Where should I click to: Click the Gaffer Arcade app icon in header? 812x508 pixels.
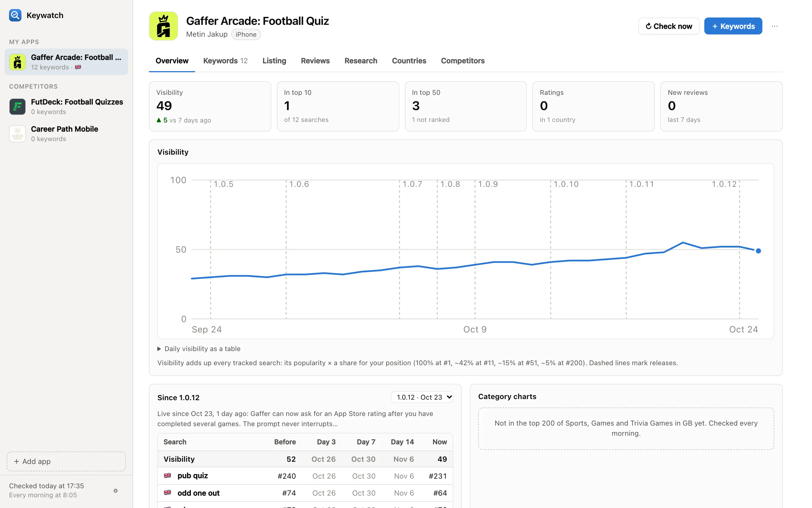point(164,26)
